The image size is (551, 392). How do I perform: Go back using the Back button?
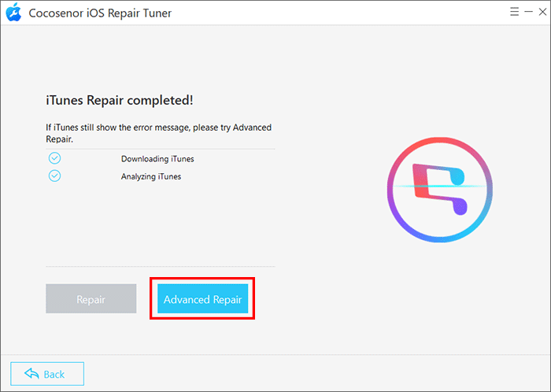[x=47, y=374]
